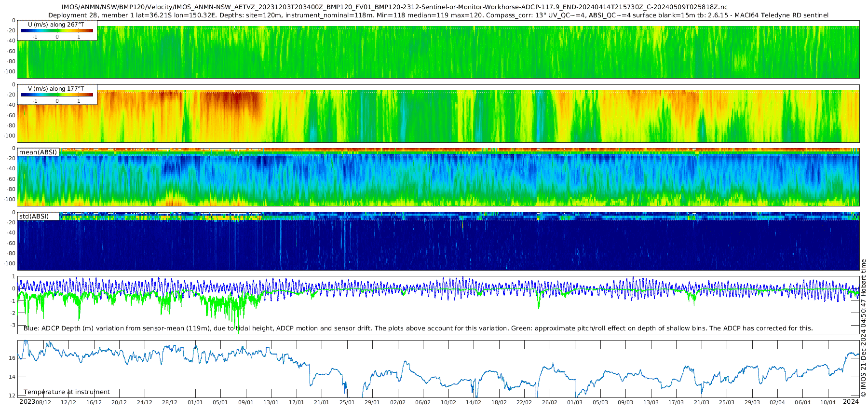Click the 08/12 date tick label
This screenshot has height=410, width=868.
43,402
